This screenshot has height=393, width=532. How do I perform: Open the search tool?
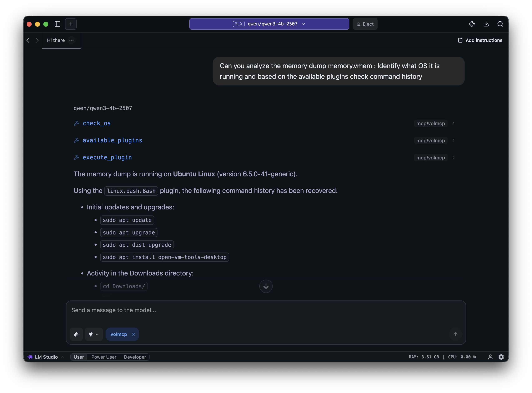pyautogui.click(x=500, y=24)
